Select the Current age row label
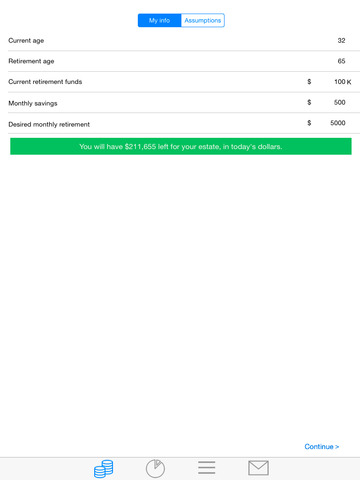The height and width of the screenshot is (480, 360). point(26,41)
